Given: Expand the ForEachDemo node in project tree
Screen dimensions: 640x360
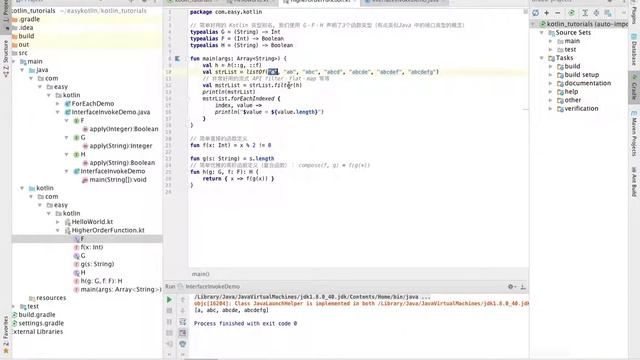Looking at the screenshot, I should click(x=58, y=104).
